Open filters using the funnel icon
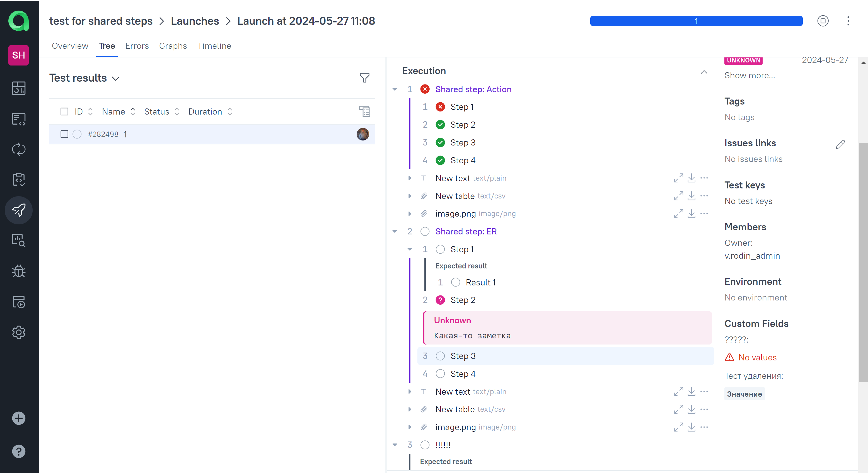The width and height of the screenshot is (868, 473). coord(365,77)
